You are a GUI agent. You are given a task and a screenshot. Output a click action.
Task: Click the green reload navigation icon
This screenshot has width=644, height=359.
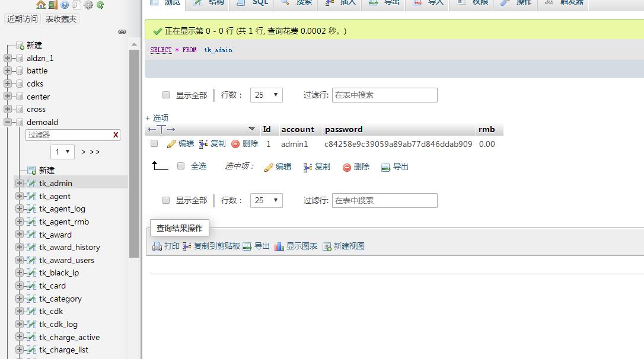(100, 5)
